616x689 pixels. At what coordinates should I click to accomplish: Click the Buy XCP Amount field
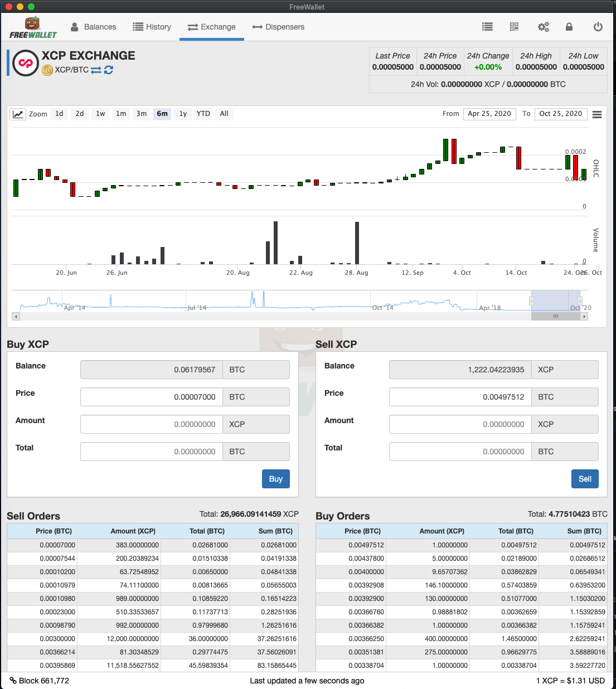[152, 424]
